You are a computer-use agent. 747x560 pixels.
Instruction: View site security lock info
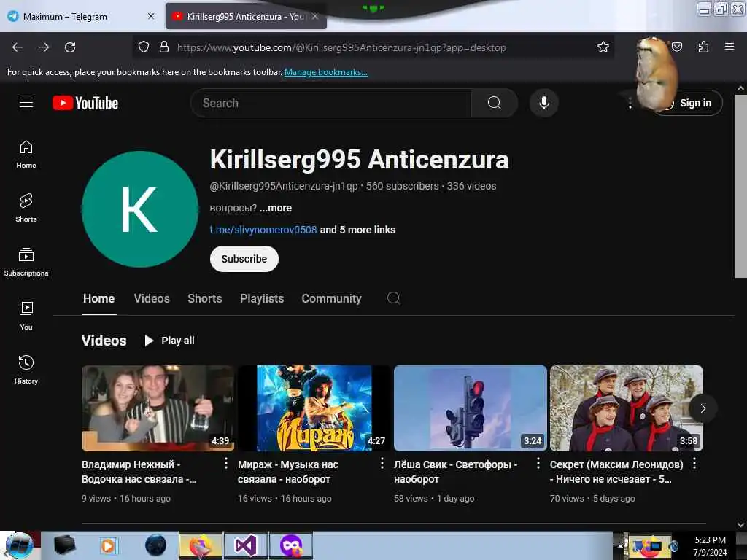pyautogui.click(x=164, y=47)
